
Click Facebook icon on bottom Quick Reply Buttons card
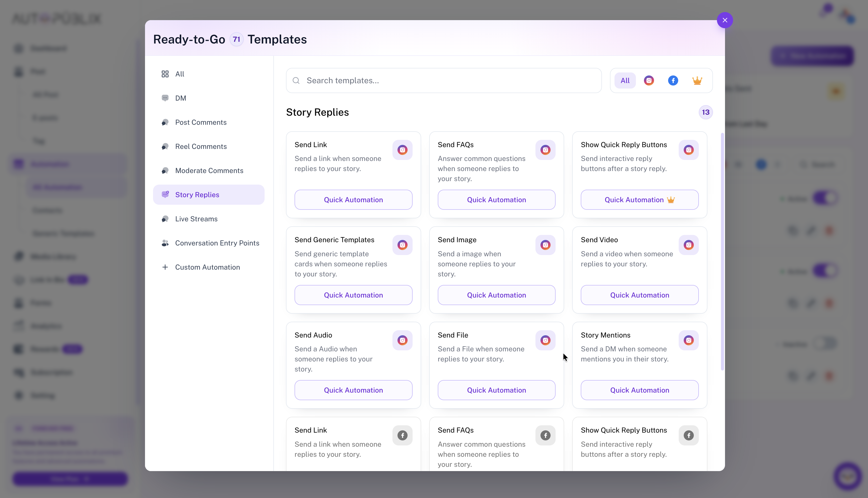pos(688,435)
